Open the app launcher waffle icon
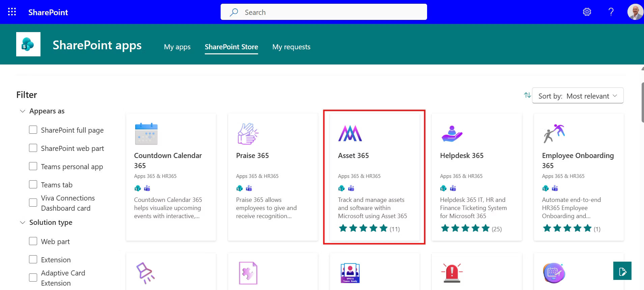Image resolution: width=644 pixels, height=290 pixels. click(x=12, y=12)
